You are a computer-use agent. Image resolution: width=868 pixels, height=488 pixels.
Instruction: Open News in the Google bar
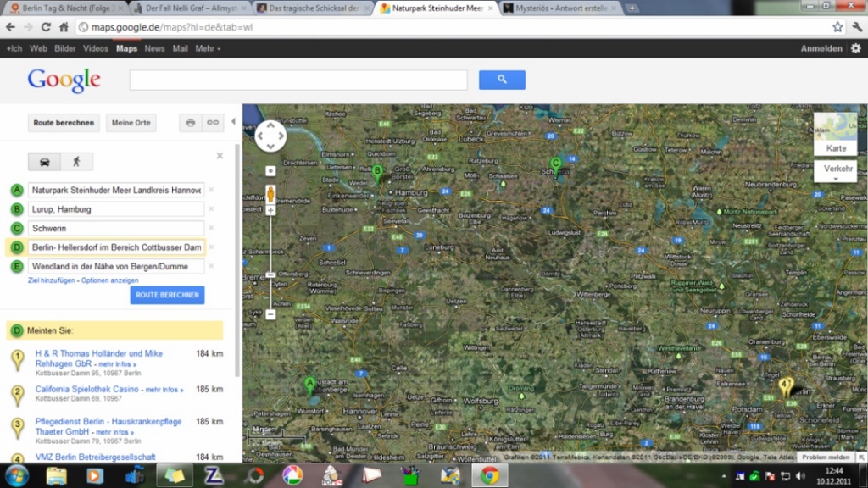click(154, 48)
